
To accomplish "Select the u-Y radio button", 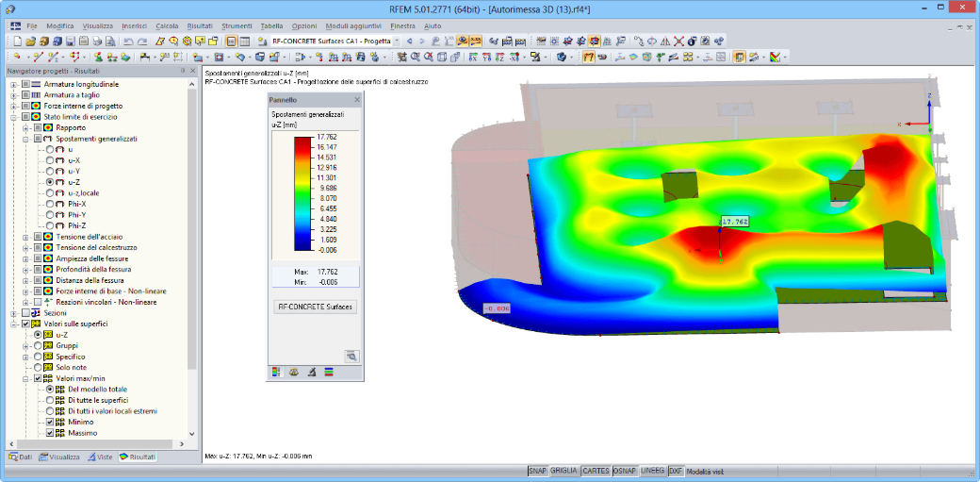I will pos(50,171).
